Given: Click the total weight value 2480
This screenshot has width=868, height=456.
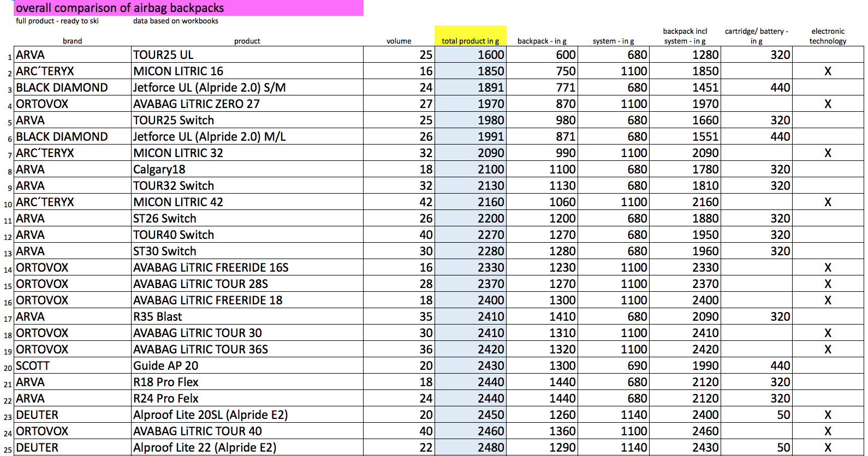Looking at the screenshot, I should [491, 447].
